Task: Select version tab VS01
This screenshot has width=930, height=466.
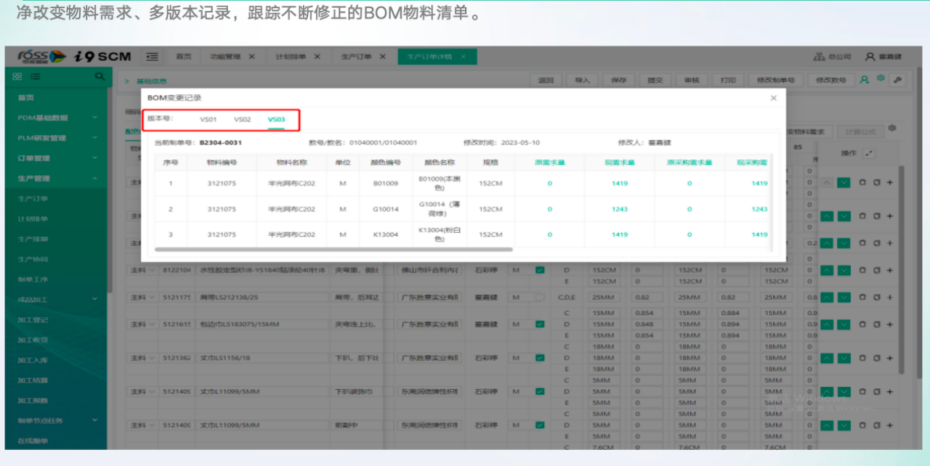Action: pyautogui.click(x=208, y=120)
